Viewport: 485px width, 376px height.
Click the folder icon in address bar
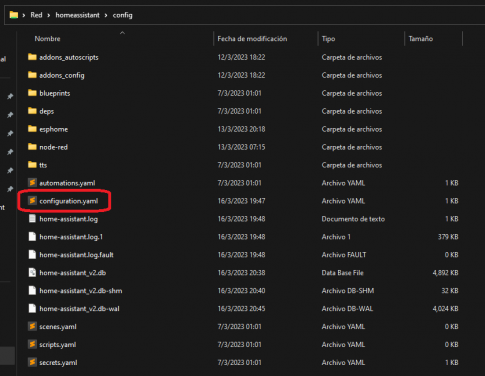pos(14,15)
